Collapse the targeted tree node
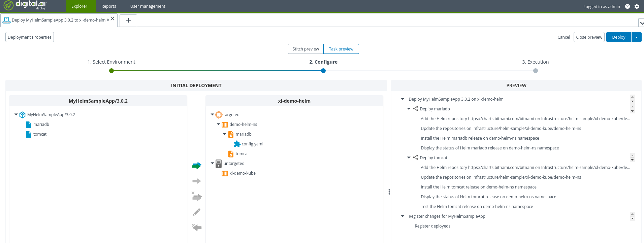644x243 pixels. (x=212, y=115)
